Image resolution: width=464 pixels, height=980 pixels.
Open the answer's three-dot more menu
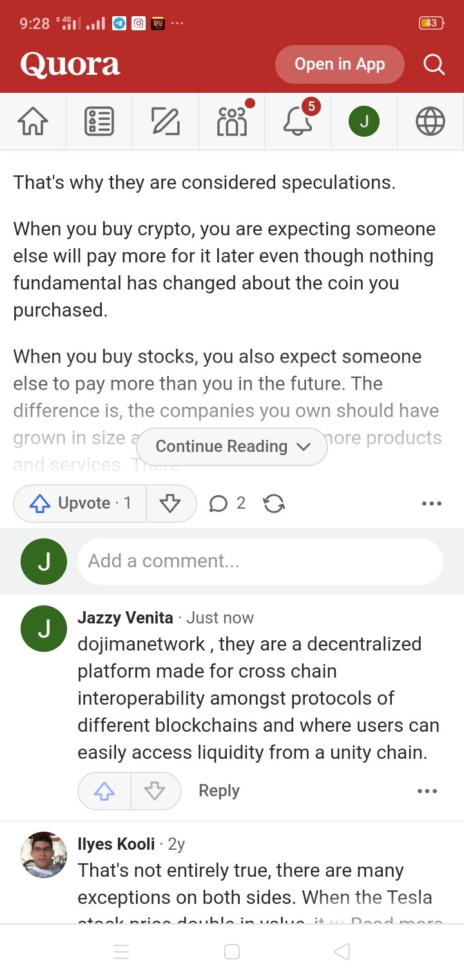point(431,504)
